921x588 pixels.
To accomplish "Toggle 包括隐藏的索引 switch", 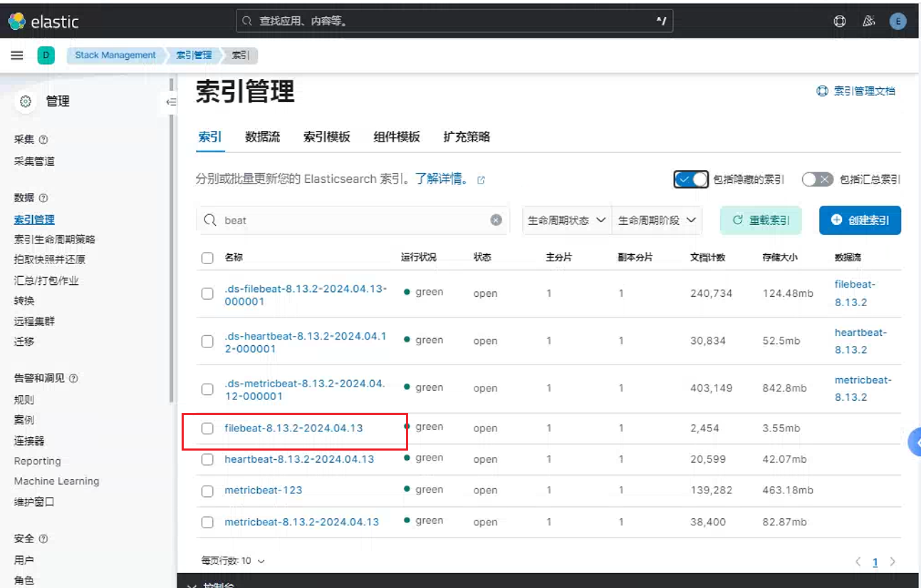I will click(691, 179).
